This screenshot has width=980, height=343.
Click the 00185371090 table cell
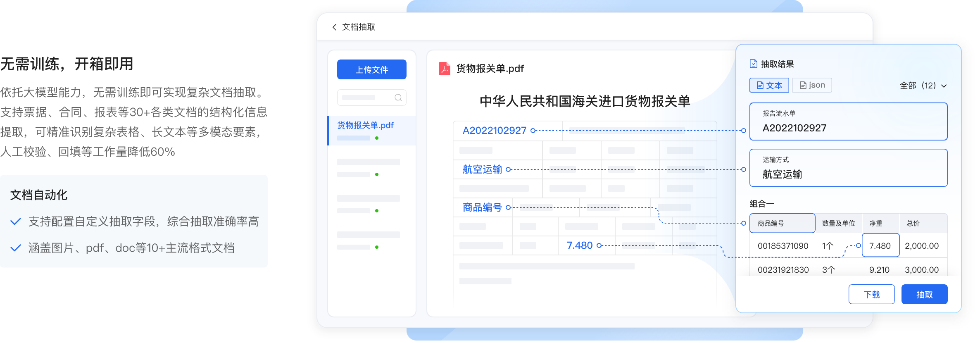pos(783,246)
